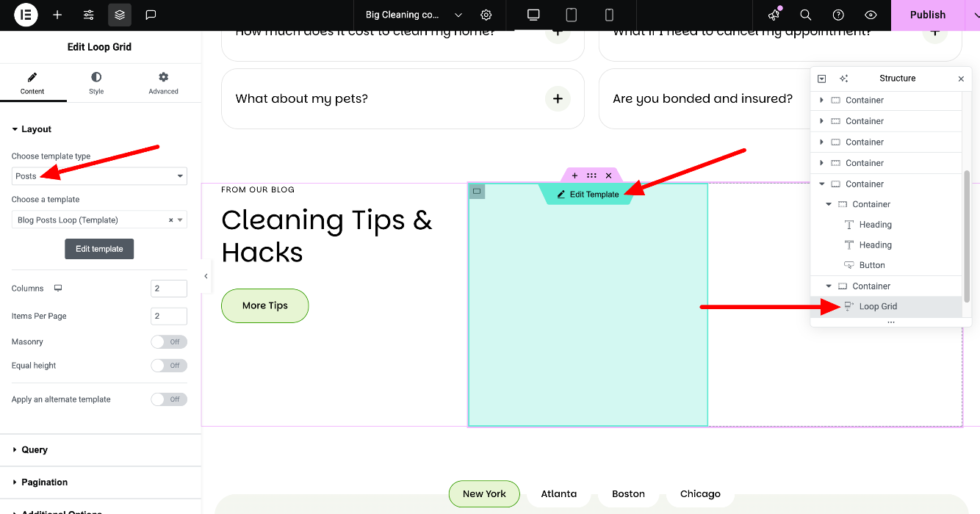The image size is (980, 514).
Task: Switch to tablet device view
Action: 571,15
